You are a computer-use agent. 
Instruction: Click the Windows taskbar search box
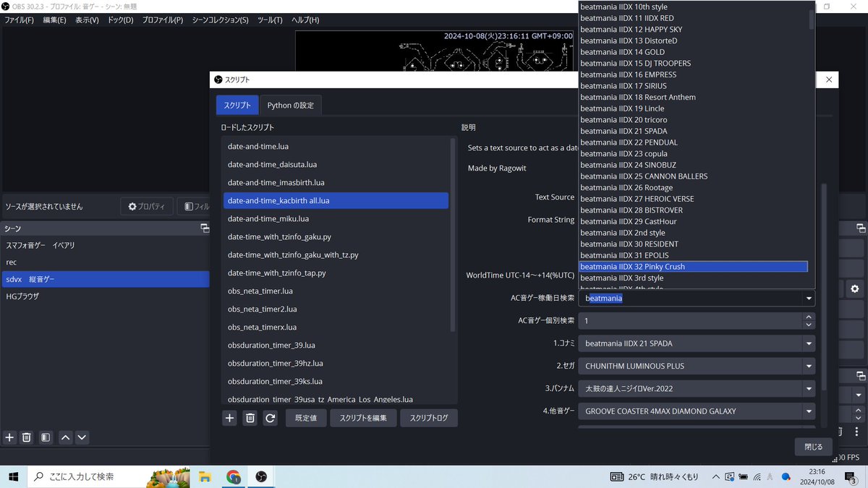pyautogui.click(x=110, y=476)
